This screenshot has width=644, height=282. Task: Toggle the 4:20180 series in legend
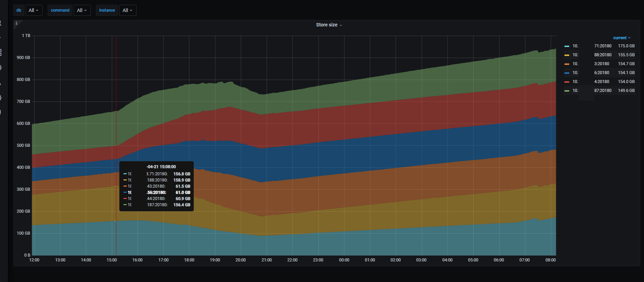[x=591, y=82]
